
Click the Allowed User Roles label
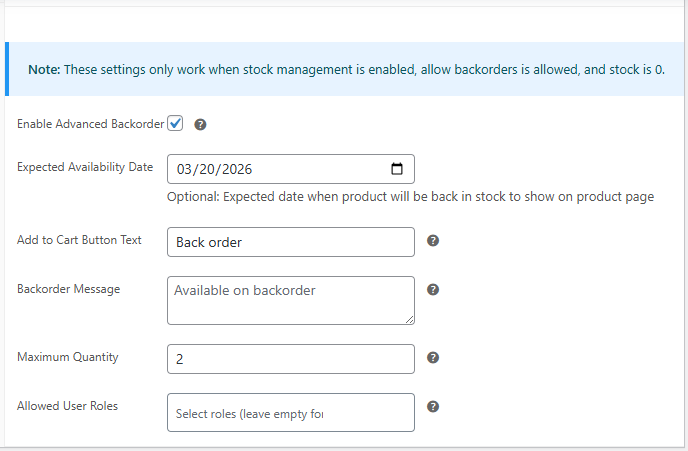pos(68,406)
